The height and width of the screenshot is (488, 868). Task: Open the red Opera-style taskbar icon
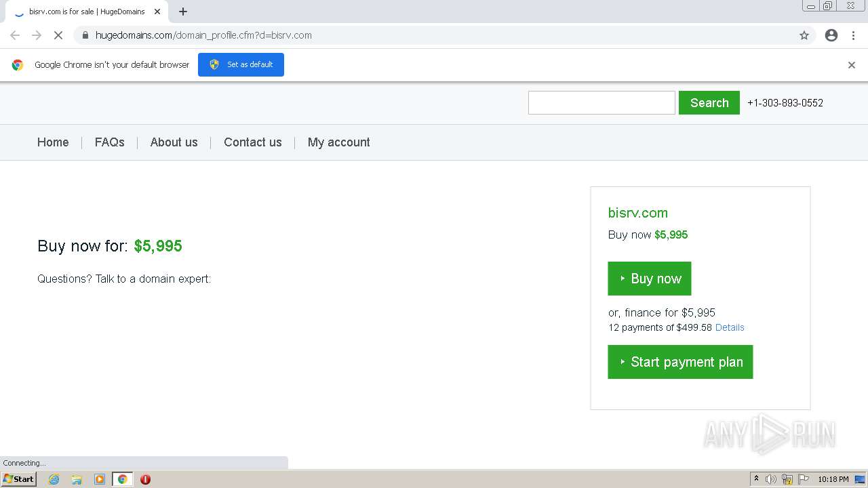[145, 479]
